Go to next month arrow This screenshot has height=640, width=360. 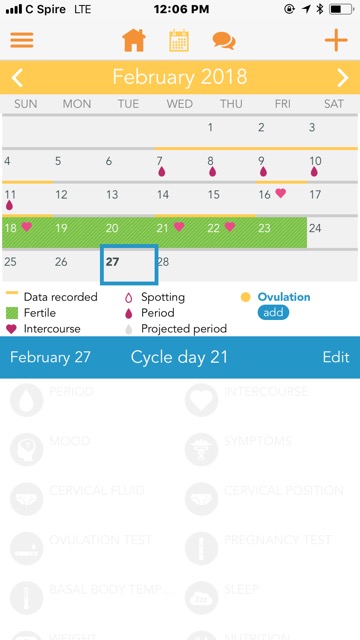click(343, 77)
